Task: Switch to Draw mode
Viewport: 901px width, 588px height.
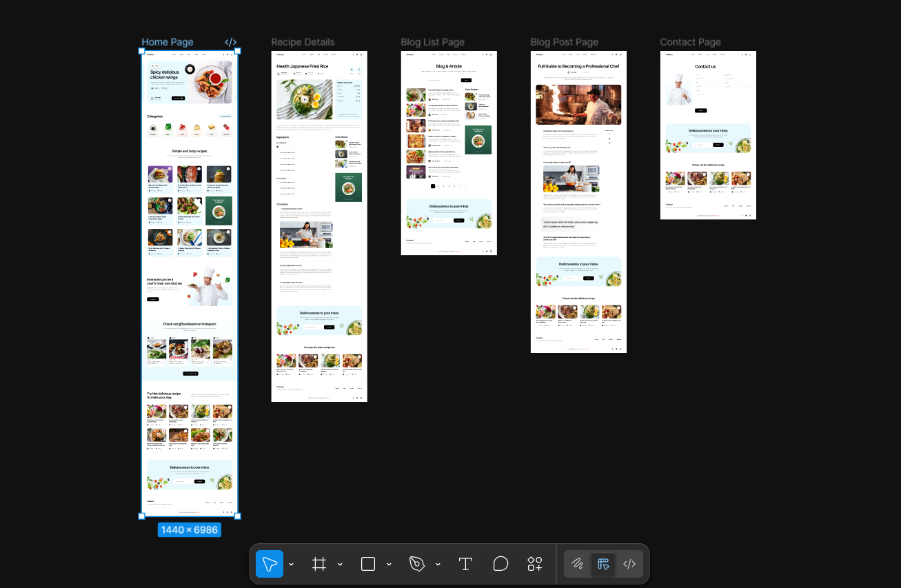Action: click(x=578, y=564)
